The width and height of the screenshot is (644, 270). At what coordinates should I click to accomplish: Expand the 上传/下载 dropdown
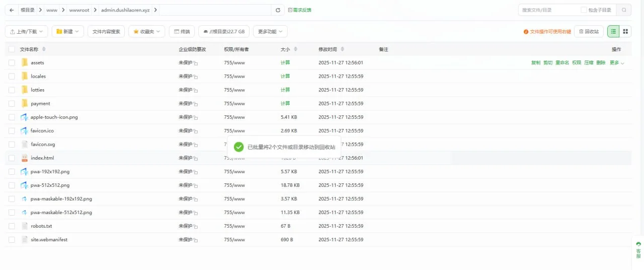point(27,31)
